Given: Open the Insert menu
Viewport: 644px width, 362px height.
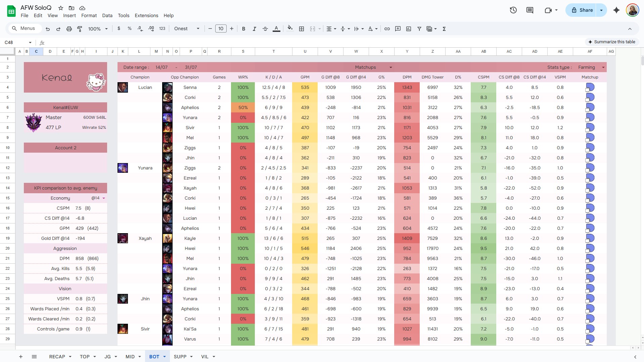Looking at the screenshot, I should click(70, 15).
